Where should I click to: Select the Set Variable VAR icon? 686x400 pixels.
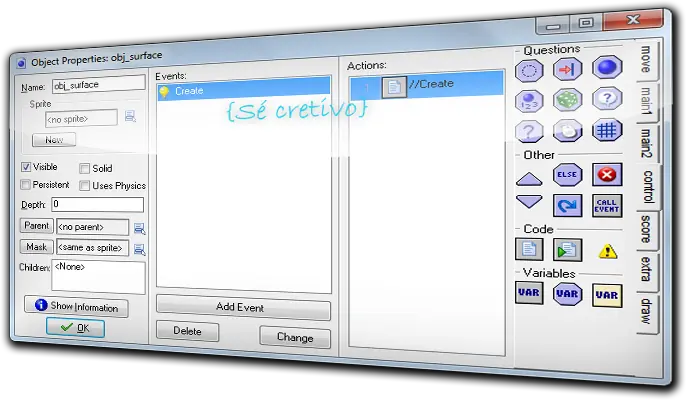click(x=529, y=293)
